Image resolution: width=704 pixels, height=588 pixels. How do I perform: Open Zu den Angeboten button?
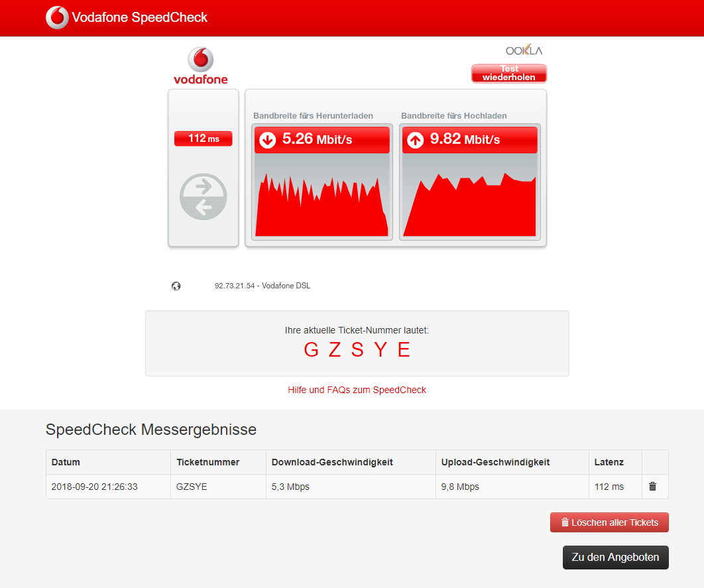(x=616, y=557)
